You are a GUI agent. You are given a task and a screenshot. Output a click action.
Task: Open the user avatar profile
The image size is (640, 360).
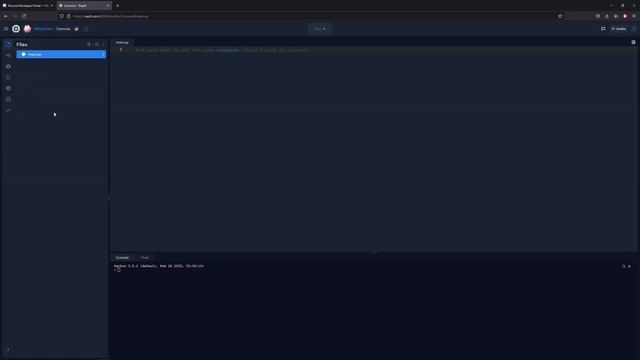(27, 29)
